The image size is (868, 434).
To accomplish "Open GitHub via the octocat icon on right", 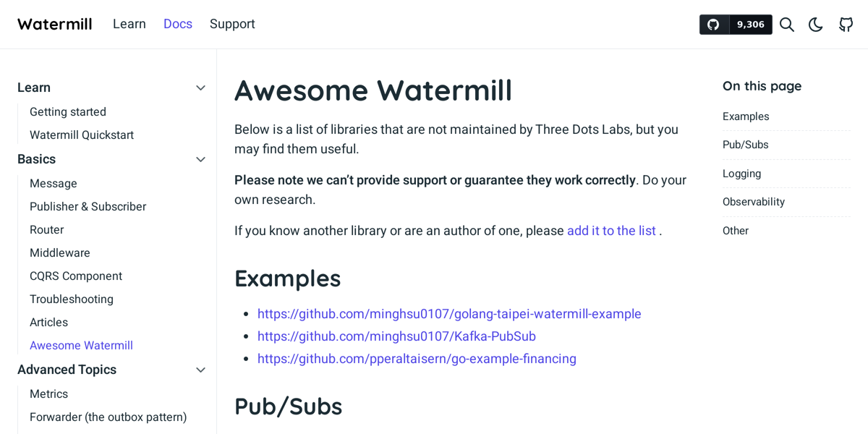I will click(x=846, y=24).
